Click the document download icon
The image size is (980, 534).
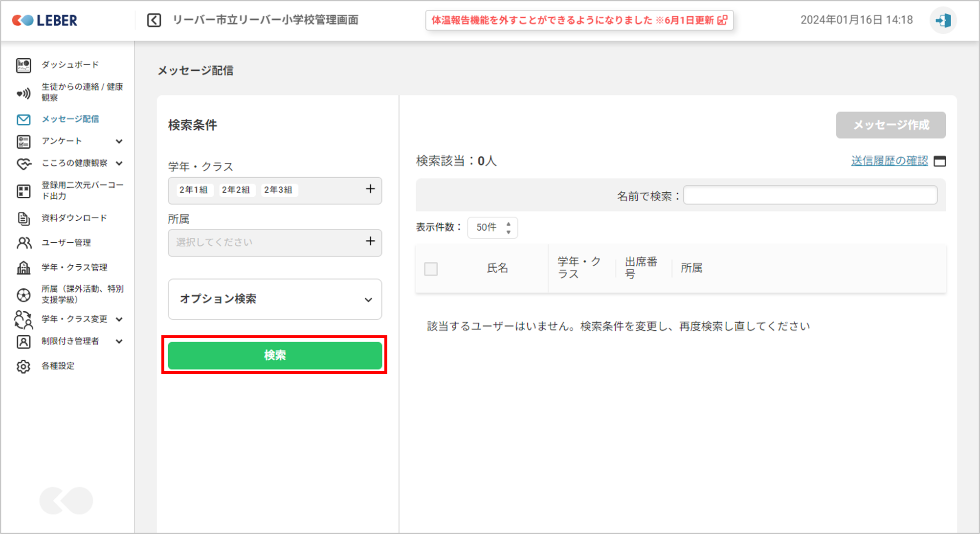[23, 218]
